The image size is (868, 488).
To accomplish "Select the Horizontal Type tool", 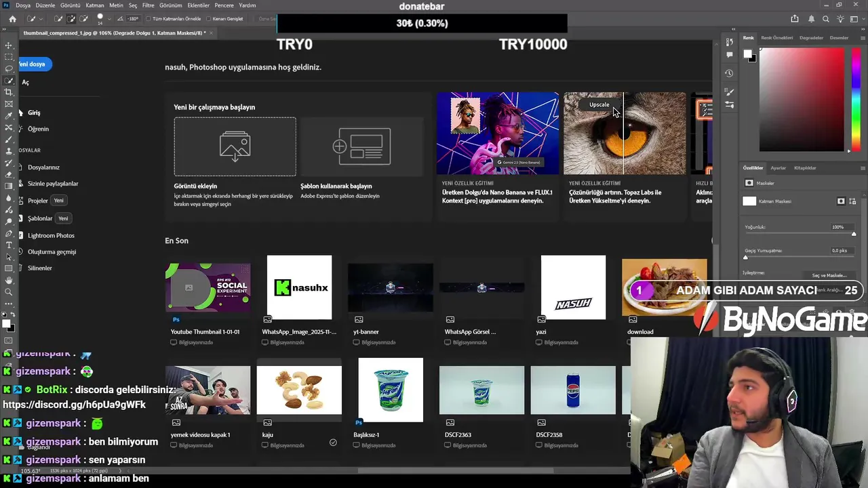I will (x=9, y=245).
